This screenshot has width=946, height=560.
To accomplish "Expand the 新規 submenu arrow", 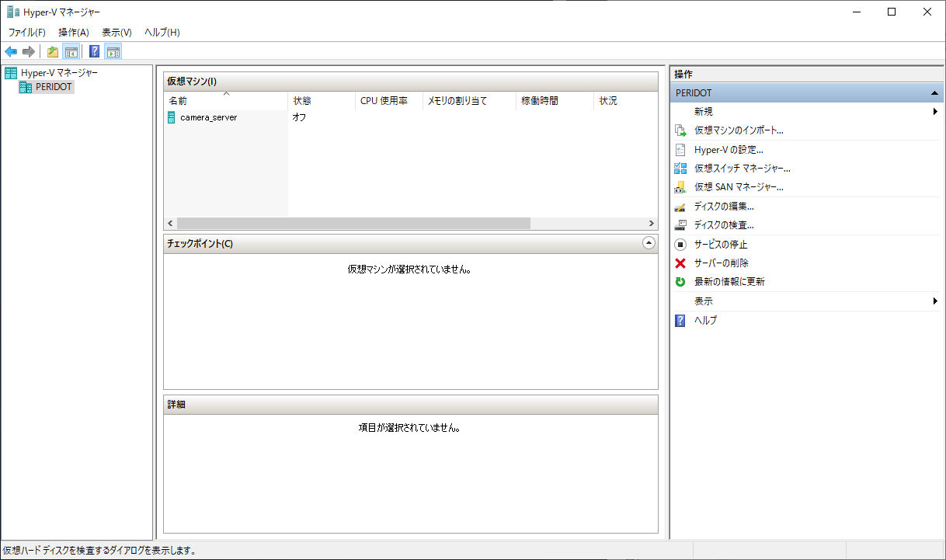I will point(935,112).
